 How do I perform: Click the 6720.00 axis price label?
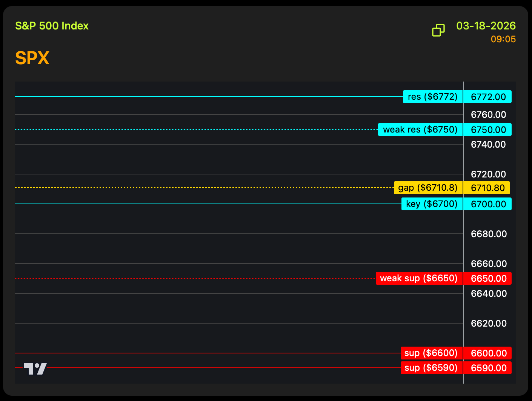[x=489, y=174]
